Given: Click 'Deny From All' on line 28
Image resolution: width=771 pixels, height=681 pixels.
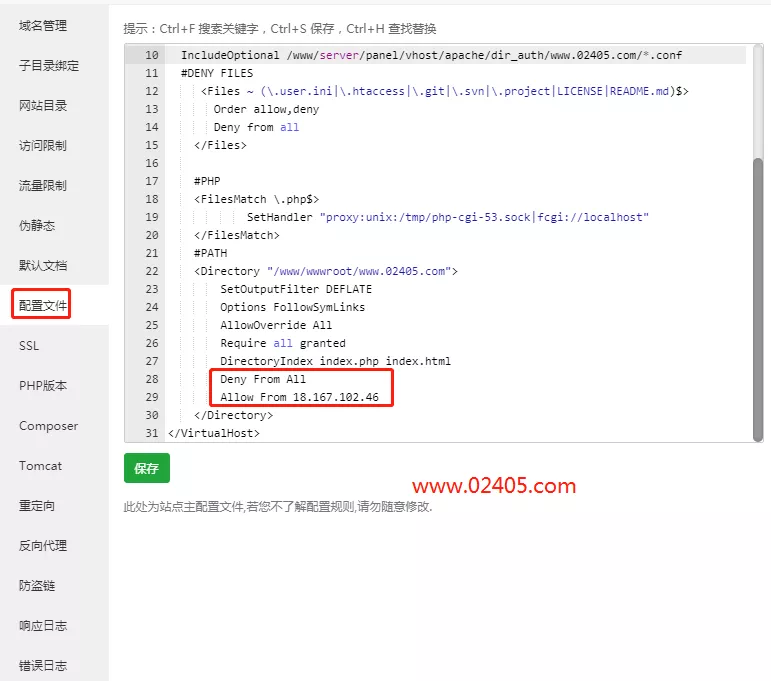Looking at the screenshot, I should pyautogui.click(x=263, y=379).
